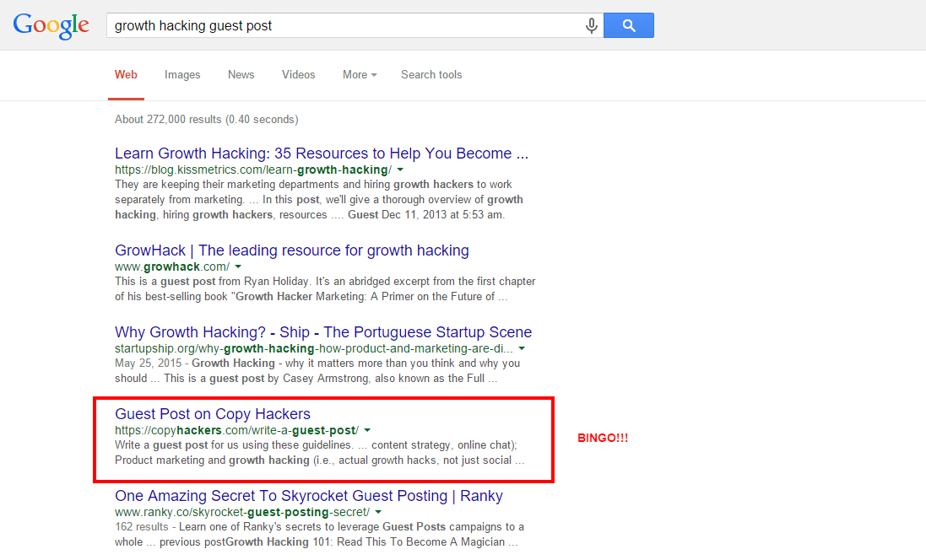Screen dimensions: 926x560
Task: Open 'Why Growth Hacking? - Ship' result
Action: tap(323, 332)
